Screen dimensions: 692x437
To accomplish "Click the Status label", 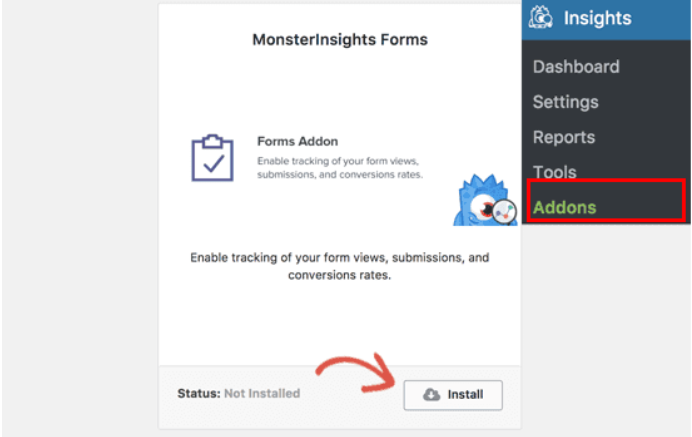I will coord(199,393).
